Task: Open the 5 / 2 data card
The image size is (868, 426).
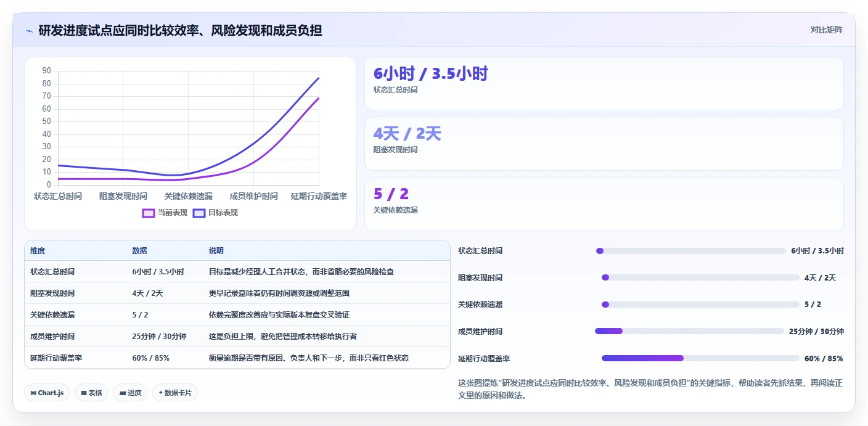Action: [x=604, y=204]
